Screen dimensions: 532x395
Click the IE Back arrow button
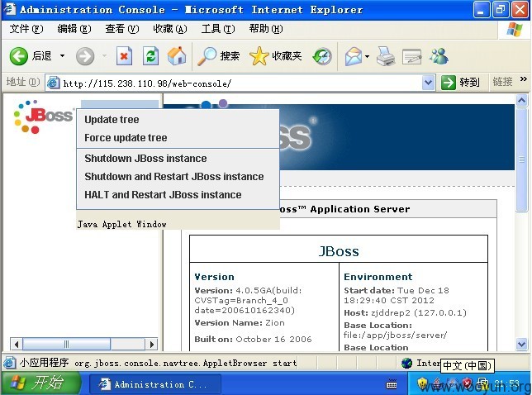click(x=18, y=55)
